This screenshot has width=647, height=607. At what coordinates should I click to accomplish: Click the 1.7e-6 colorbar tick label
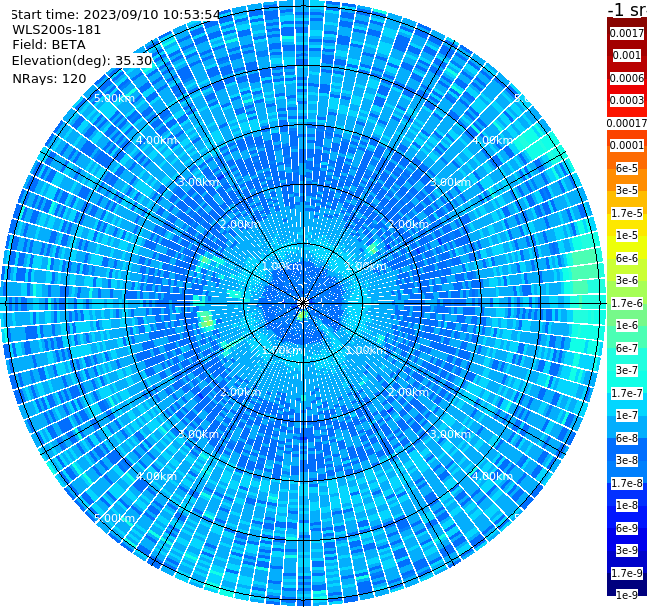click(x=627, y=303)
